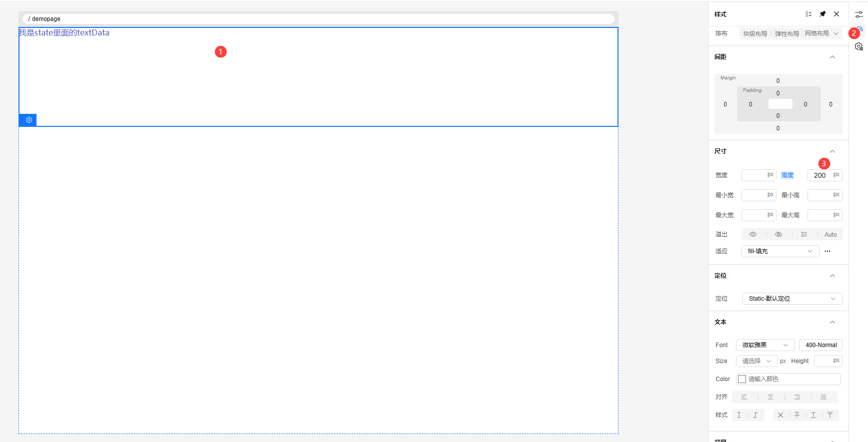The height and width of the screenshot is (442, 868).
Task: Click the collapse-all icon in 样式 header
Action: (x=808, y=14)
